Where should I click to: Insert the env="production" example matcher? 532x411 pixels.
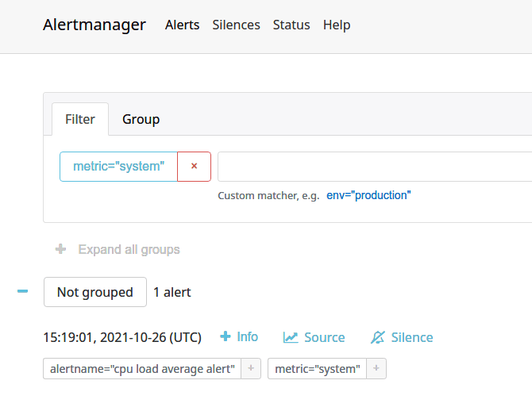coord(368,195)
